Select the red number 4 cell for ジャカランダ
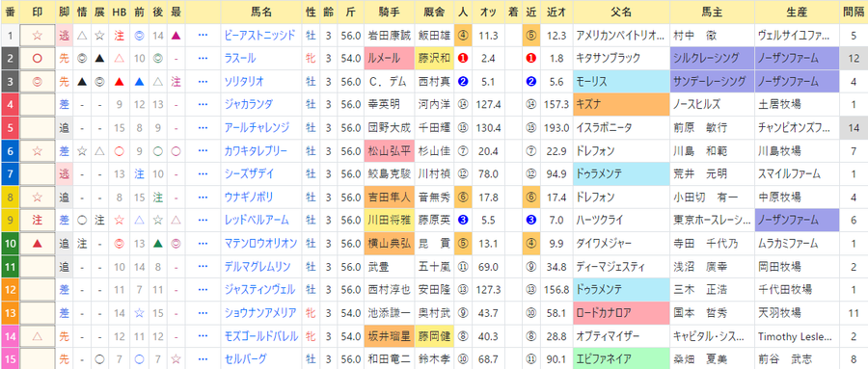Viewport: 868px width, 369px height. click(x=10, y=105)
